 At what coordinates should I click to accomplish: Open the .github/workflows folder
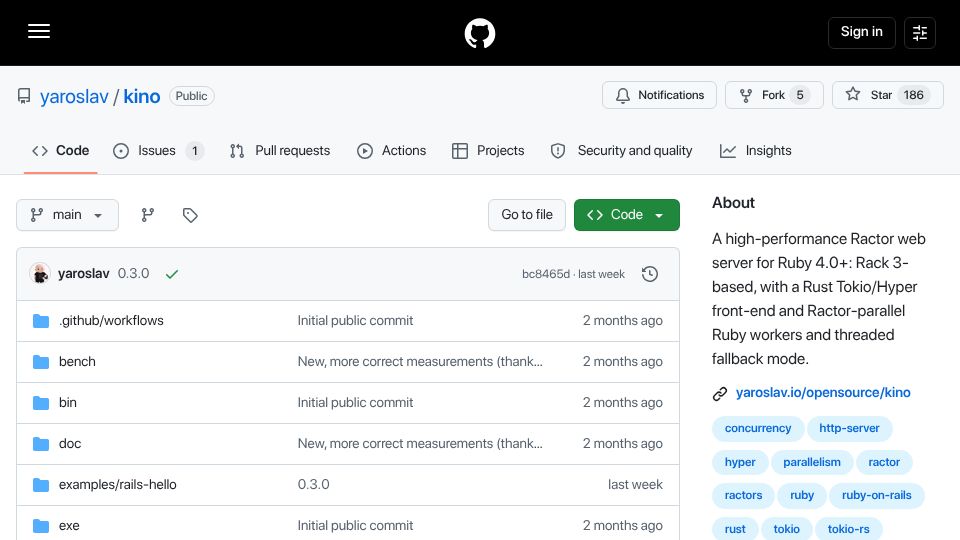[111, 321]
